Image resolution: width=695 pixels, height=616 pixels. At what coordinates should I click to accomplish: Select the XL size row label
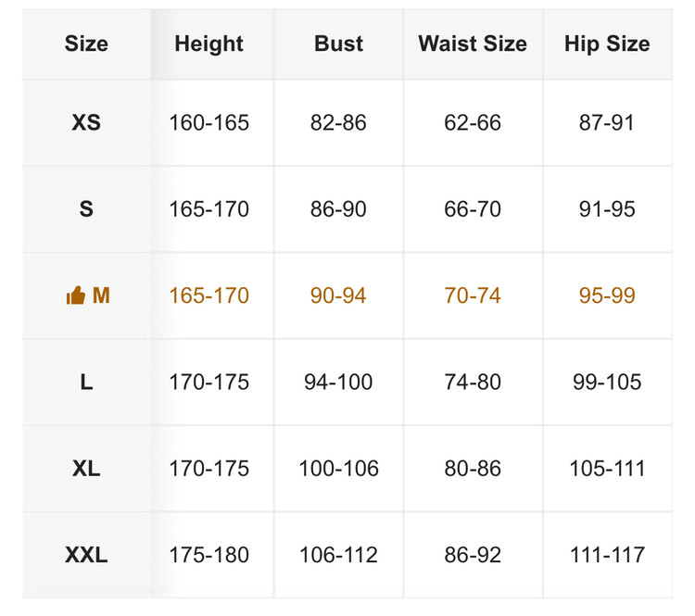(86, 469)
